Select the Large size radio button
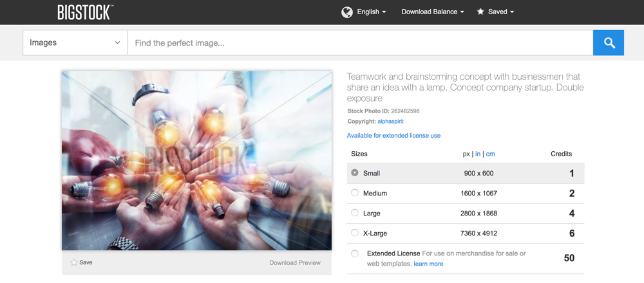 [355, 213]
